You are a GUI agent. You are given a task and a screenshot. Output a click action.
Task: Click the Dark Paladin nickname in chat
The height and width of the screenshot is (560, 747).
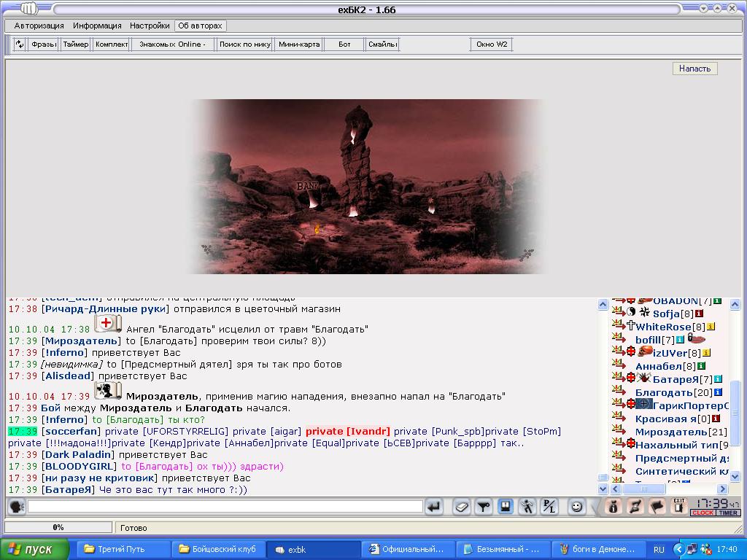click(78, 455)
